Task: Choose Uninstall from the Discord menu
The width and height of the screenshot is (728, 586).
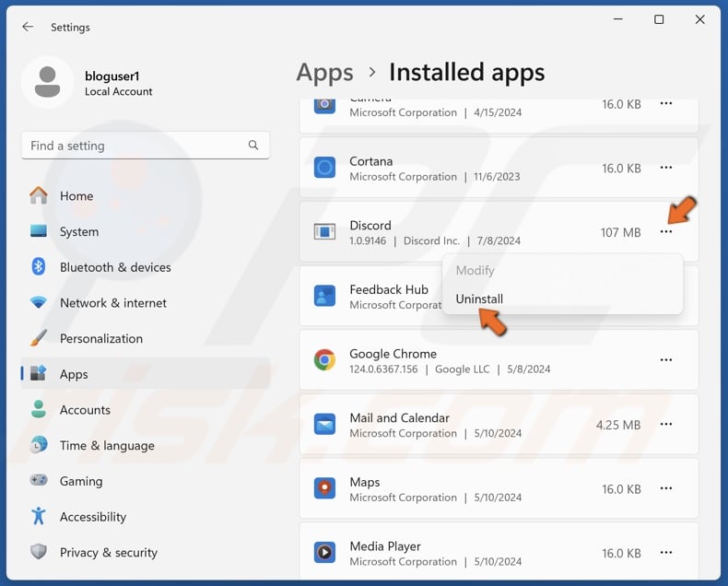Action: [562, 299]
